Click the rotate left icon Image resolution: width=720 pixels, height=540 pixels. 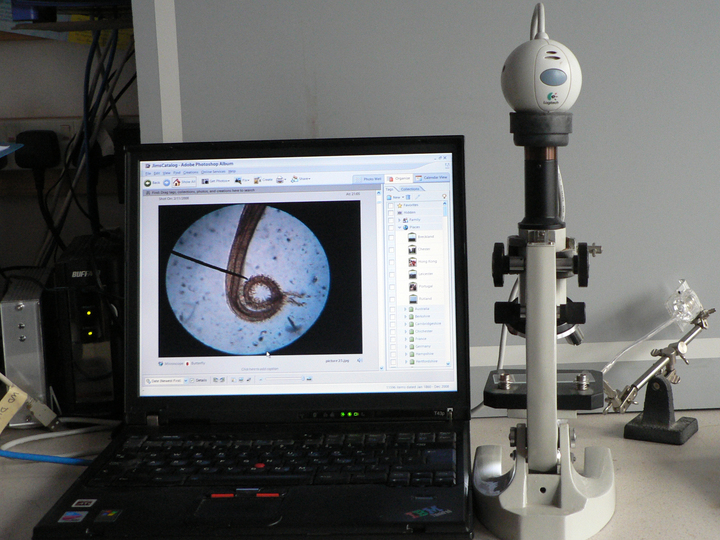215,380
